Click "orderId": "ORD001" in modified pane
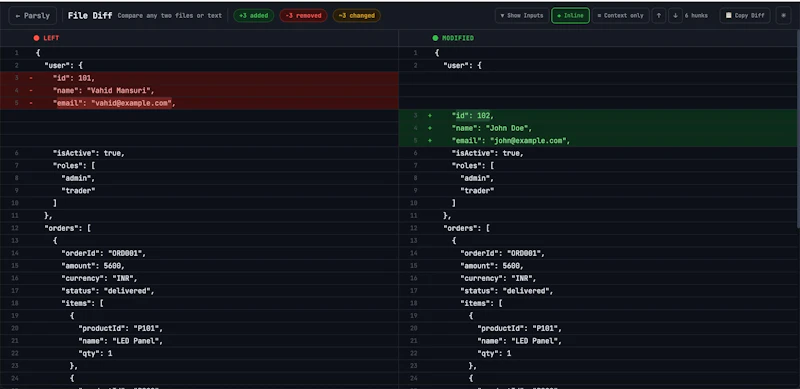The height and width of the screenshot is (389, 800). click(x=503, y=253)
